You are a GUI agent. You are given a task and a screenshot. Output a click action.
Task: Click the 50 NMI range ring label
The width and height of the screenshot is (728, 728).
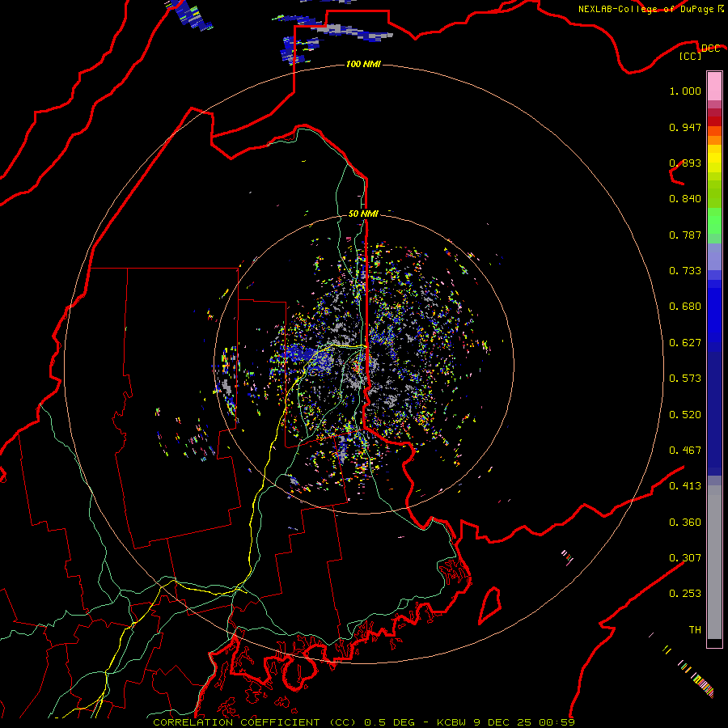coord(363,214)
